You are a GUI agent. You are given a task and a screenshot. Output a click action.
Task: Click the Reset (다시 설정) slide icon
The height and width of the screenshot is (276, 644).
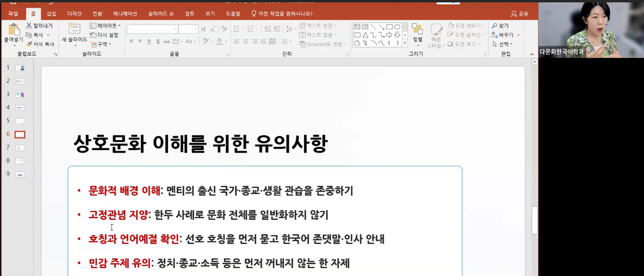pos(93,35)
